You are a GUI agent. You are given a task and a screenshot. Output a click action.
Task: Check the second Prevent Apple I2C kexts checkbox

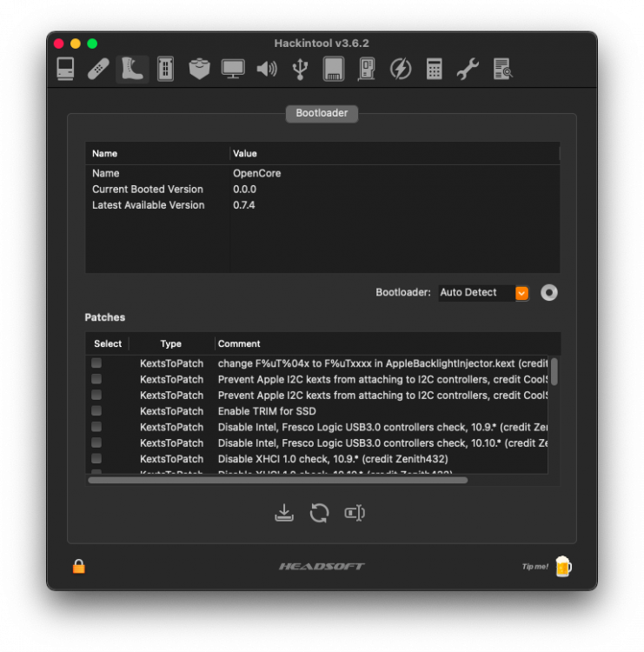(96, 395)
